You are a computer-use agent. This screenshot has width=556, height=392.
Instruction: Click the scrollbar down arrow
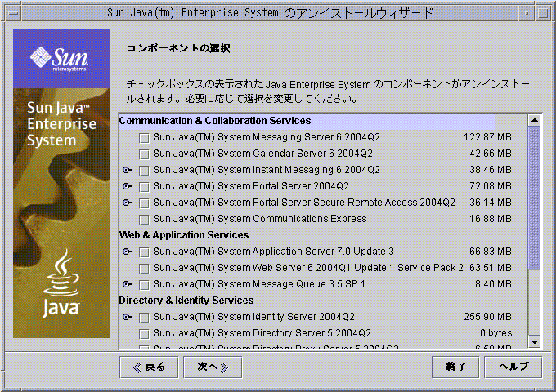click(x=534, y=342)
